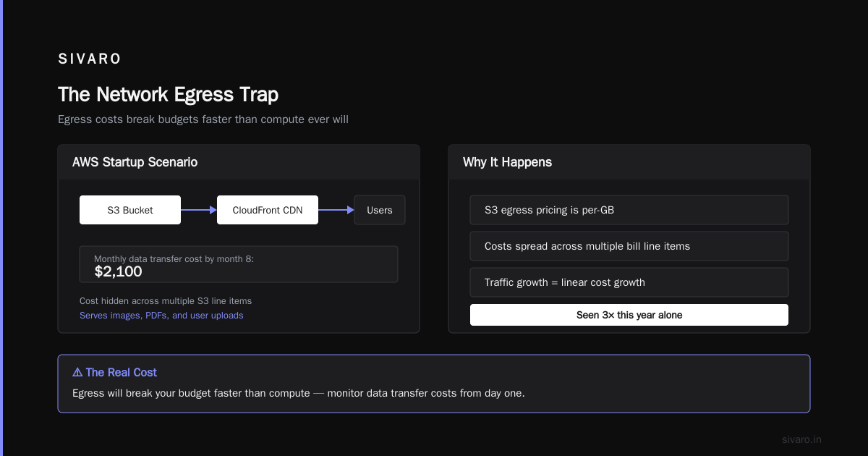Click the 'Seen 3× this year alone' button

click(629, 315)
